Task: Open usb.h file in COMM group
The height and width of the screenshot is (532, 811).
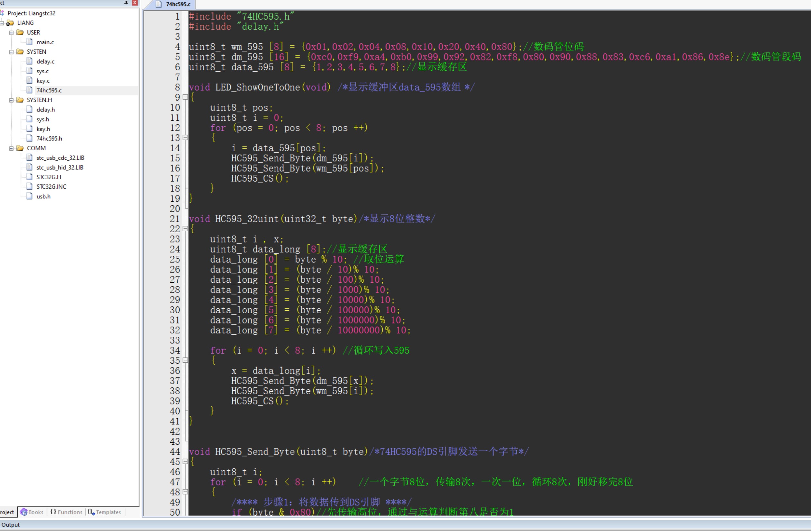Action: [x=44, y=197]
